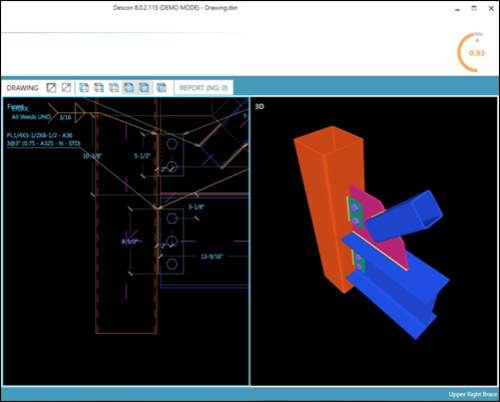Viewport: 500px width, 402px height.
Task: Maximize the Descon window
Action: pyautogui.click(x=474, y=9)
